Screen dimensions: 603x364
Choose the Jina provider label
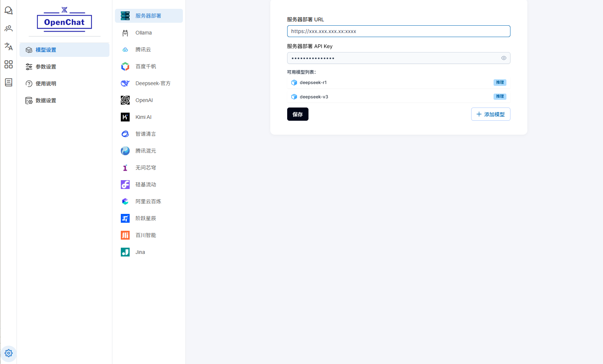140,252
